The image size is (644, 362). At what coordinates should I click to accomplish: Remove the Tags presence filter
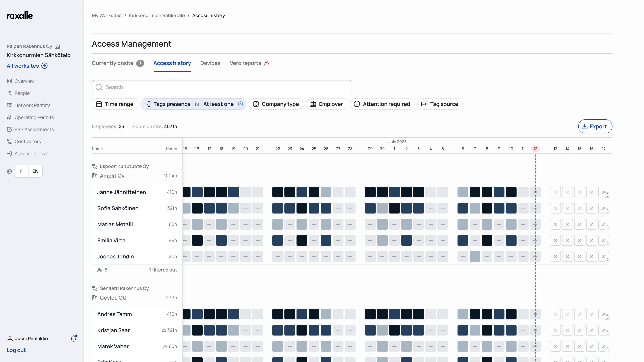tap(240, 104)
